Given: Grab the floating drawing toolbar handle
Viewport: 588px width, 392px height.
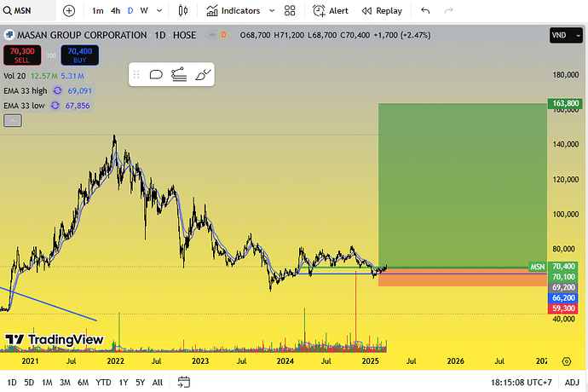Looking at the screenshot, I should 136,75.
